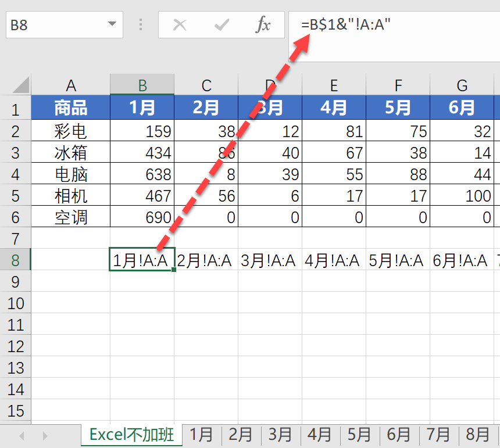Open the 3月 sheet tab
The height and width of the screenshot is (448, 500).
pyautogui.click(x=280, y=435)
